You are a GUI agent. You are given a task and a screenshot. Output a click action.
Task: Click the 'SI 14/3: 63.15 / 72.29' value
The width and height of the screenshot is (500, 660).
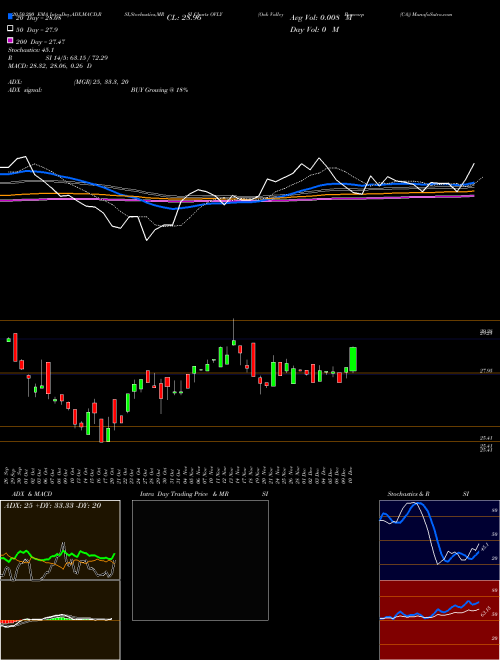tap(77, 58)
